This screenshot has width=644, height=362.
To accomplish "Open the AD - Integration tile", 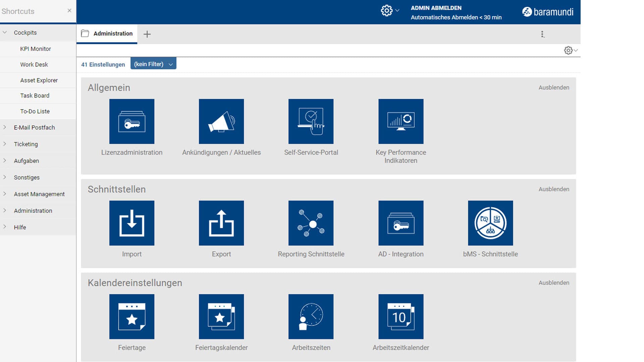I will (x=401, y=223).
